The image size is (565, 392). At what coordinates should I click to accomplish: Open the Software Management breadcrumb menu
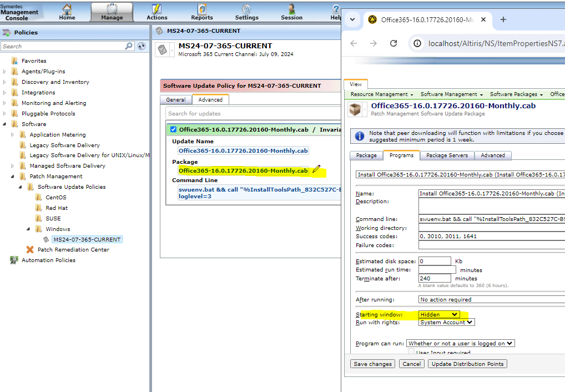451,94
